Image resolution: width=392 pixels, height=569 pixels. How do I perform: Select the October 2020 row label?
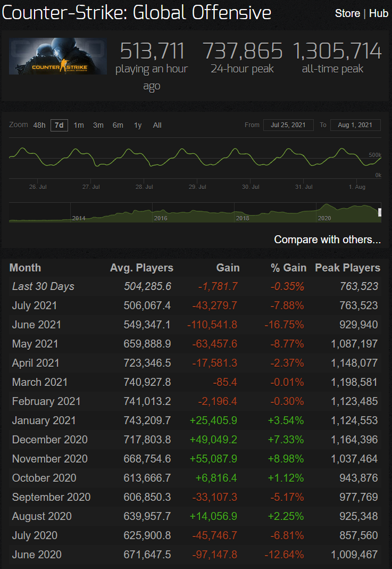click(x=44, y=478)
